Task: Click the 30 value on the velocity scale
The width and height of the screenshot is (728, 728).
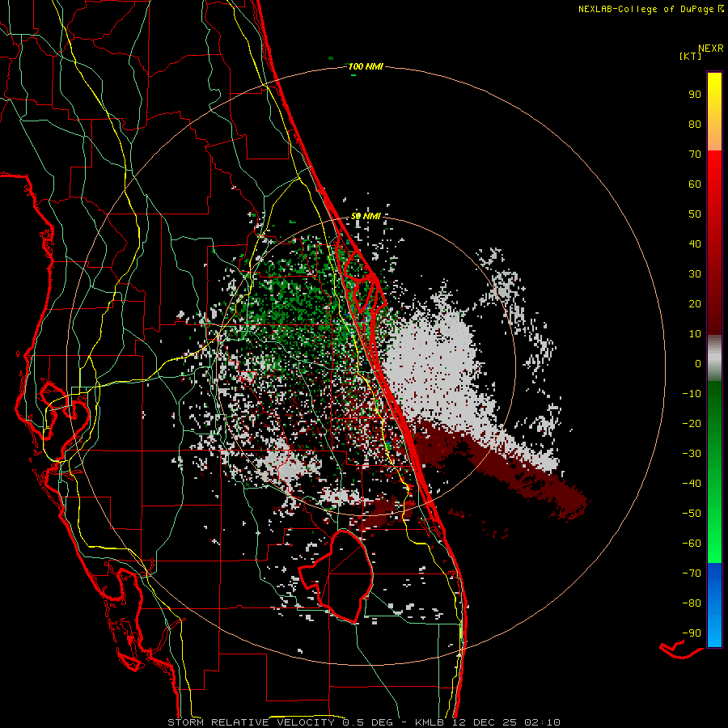Action: coord(695,274)
